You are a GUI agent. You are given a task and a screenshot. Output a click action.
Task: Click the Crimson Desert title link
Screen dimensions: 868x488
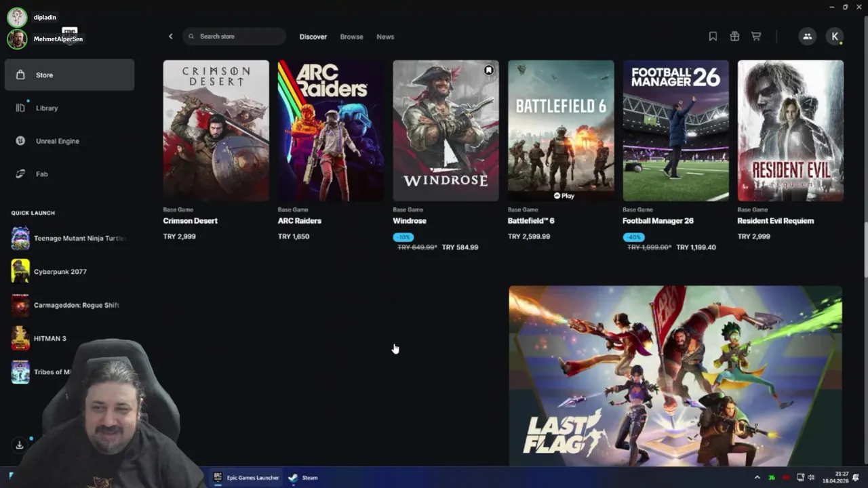[190, 221]
